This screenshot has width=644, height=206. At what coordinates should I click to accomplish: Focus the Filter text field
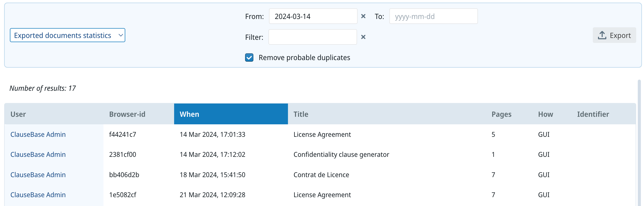pos(312,37)
